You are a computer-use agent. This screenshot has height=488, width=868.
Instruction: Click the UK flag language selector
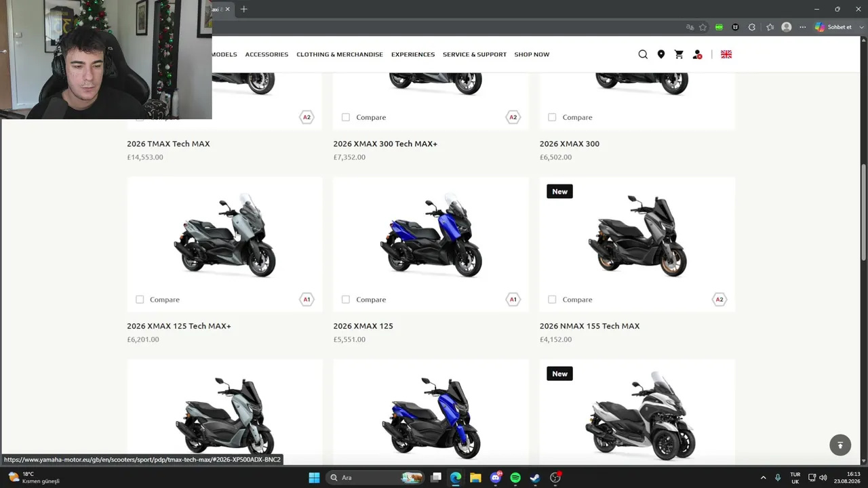(x=726, y=54)
